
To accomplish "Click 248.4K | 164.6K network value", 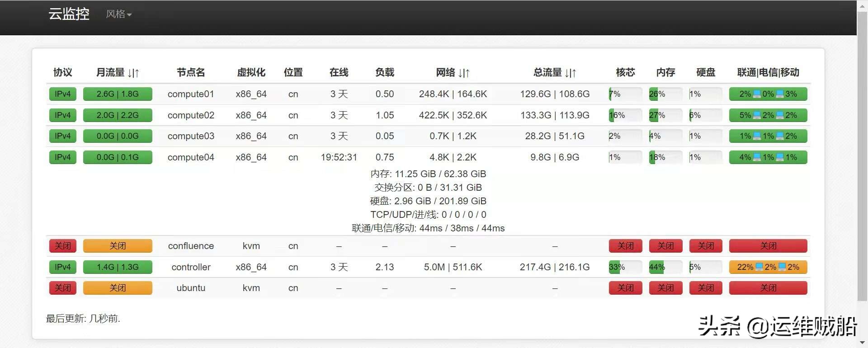I will coord(453,94).
